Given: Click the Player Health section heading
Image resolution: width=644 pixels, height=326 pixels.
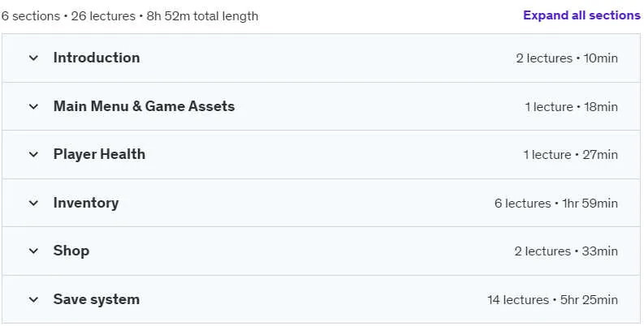Looking at the screenshot, I should pyautogui.click(x=99, y=155).
